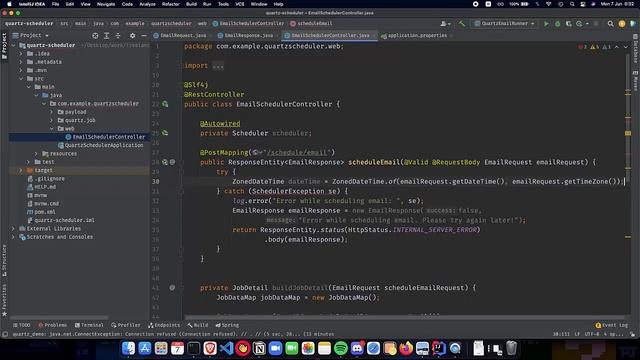Go to next highlighted error arrow
640x360 pixels.
(626, 47)
